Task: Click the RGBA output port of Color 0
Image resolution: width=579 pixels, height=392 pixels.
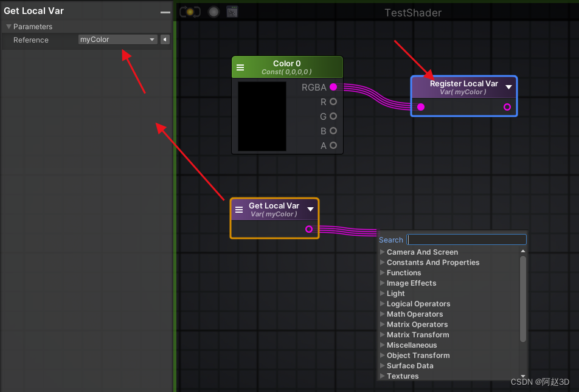Action: coord(333,87)
